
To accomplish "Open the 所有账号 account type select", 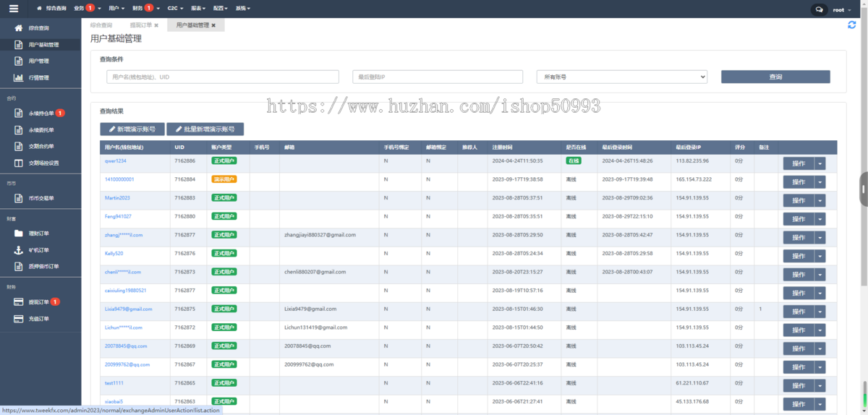I will click(x=622, y=77).
